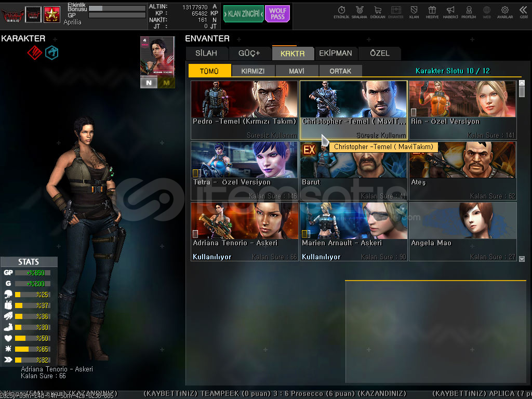Toggle the N mode button under portrait
532x399 pixels.
[x=149, y=83]
